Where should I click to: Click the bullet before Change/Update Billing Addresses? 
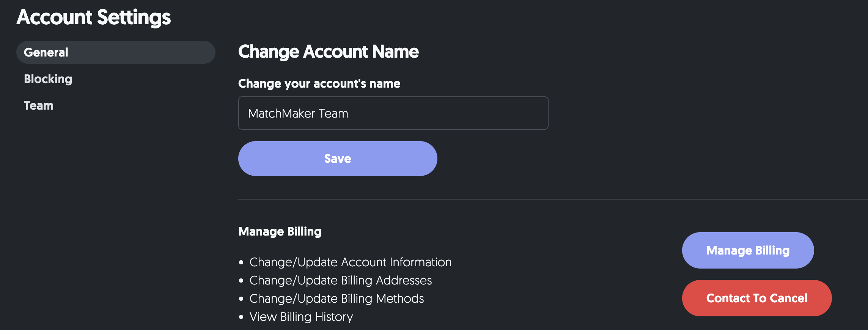[x=241, y=280]
